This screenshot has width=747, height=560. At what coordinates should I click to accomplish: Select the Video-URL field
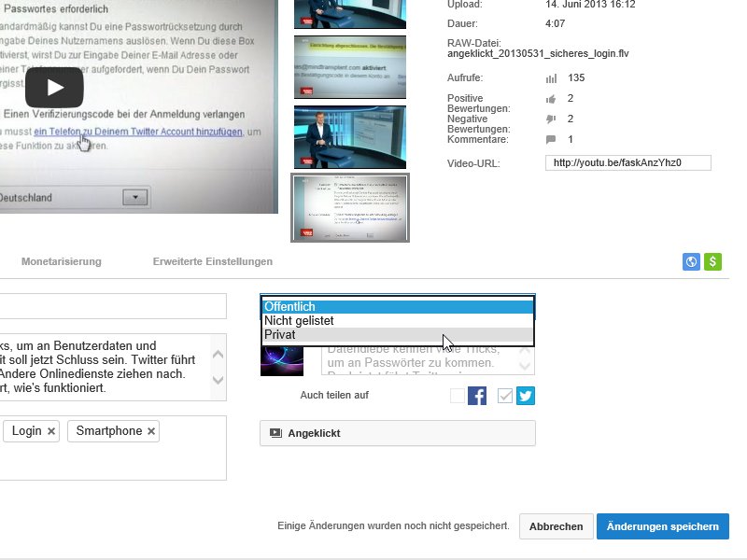pos(628,162)
